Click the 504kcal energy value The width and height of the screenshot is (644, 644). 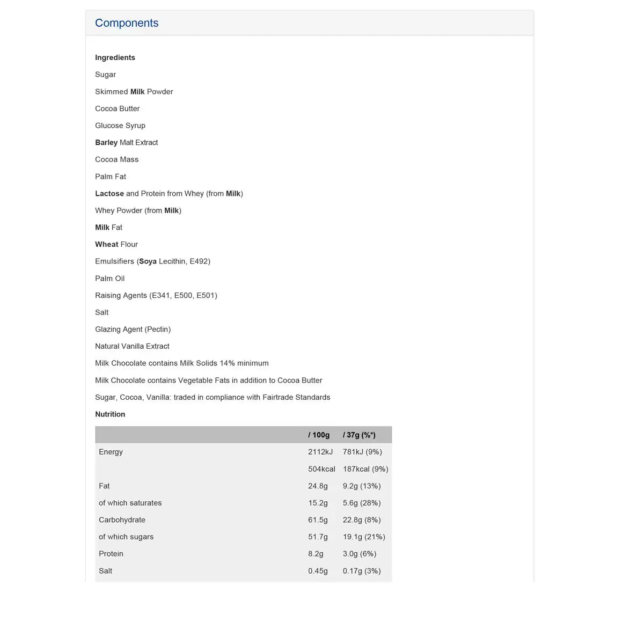point(321,469)
